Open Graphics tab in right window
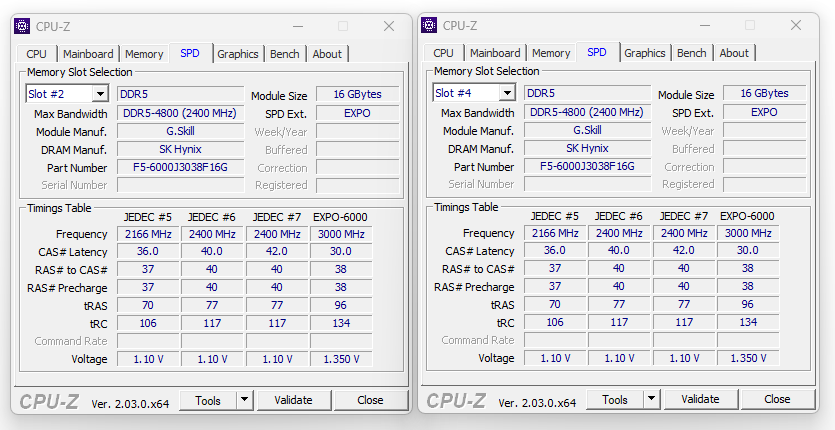The width and height of the screenshot is (835, 430). (x=644, y=53)
